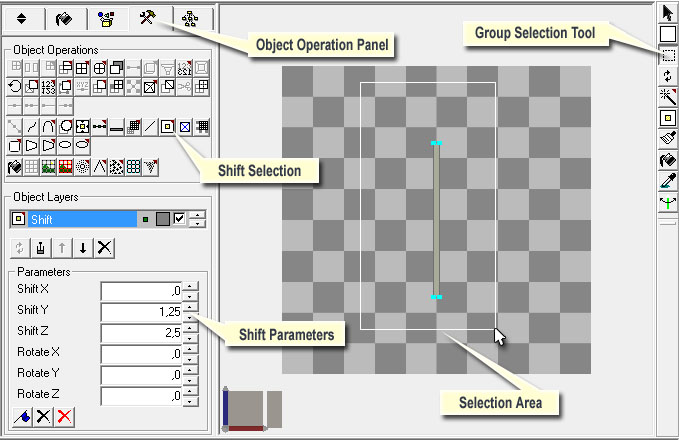Click the magic wand tool
679x440 pixels.
point(667,96)
